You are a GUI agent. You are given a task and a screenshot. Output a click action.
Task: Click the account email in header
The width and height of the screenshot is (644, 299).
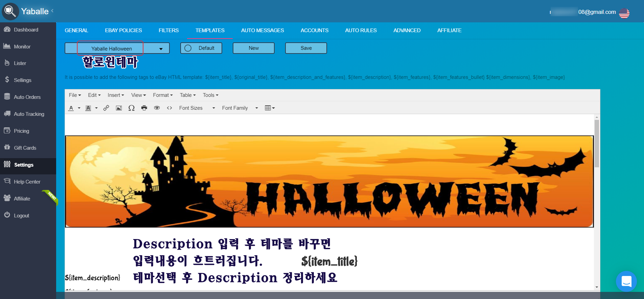pos(583,12)
